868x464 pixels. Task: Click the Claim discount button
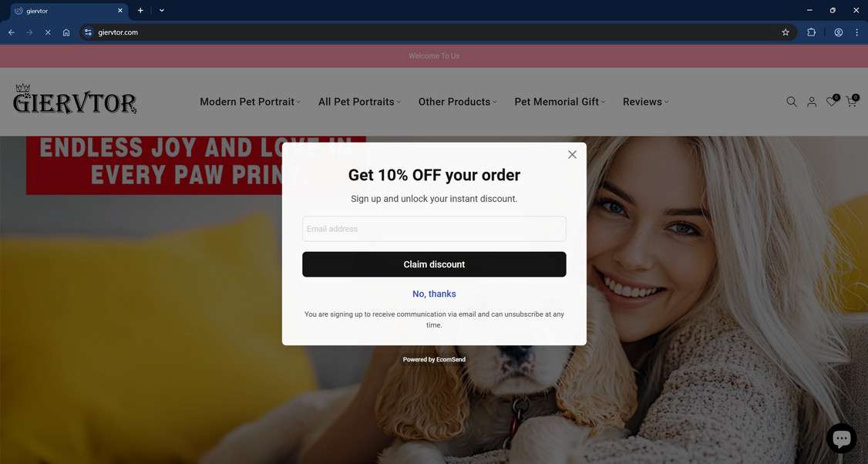[434, 264]
